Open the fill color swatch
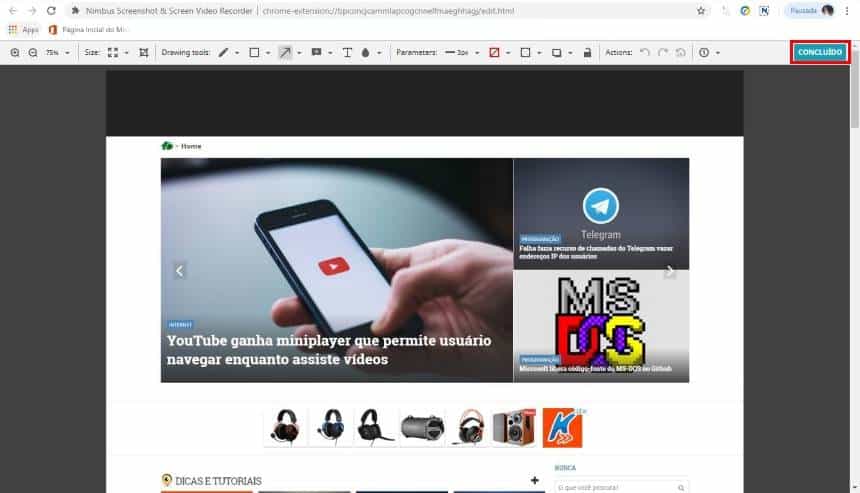This screenshot has width=860, height=493. 525,53
